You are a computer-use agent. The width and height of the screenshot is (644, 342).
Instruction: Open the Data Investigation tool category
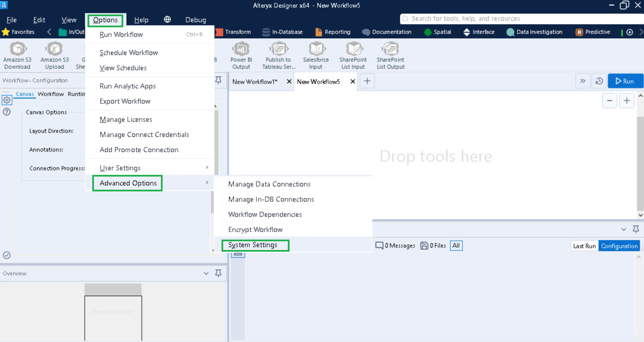pyautogui.click(x=534, y=32)
